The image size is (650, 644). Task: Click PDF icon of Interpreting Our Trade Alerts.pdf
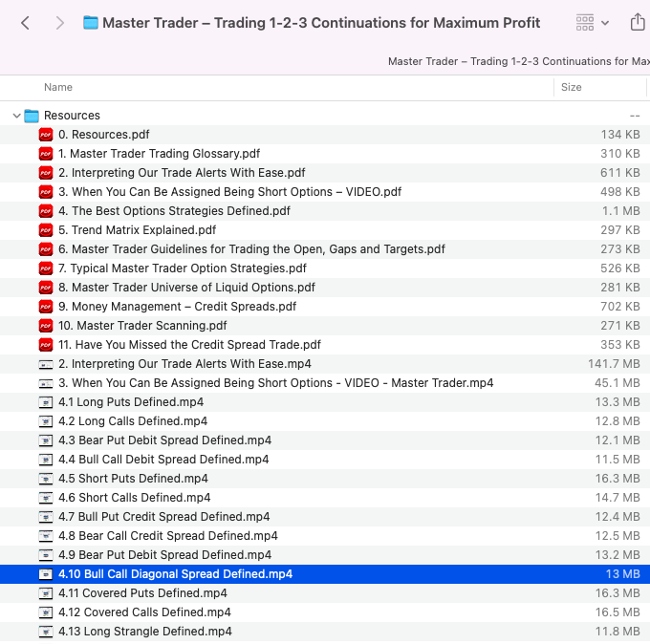tap(46, 173)
